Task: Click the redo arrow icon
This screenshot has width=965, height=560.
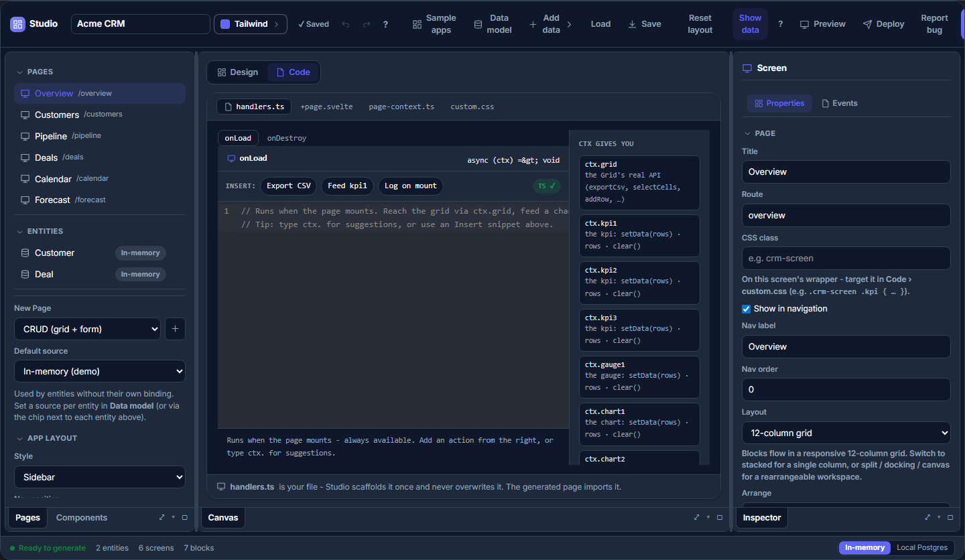Action: [367, 24]
